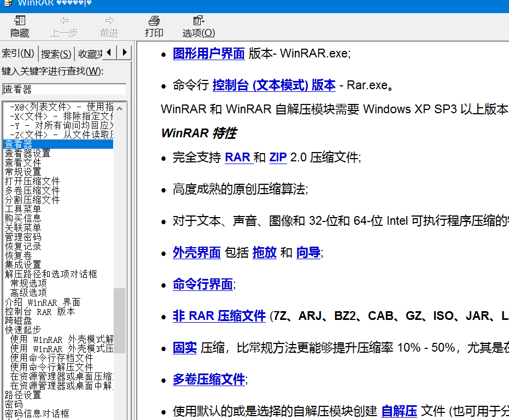Select 多卷压缩文件 index entry in the list

pos(32,190)
